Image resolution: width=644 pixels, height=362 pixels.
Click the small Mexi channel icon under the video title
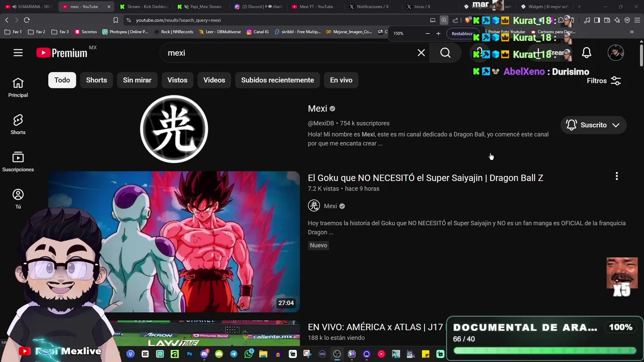pyautogui.click(x=314, y=206)
